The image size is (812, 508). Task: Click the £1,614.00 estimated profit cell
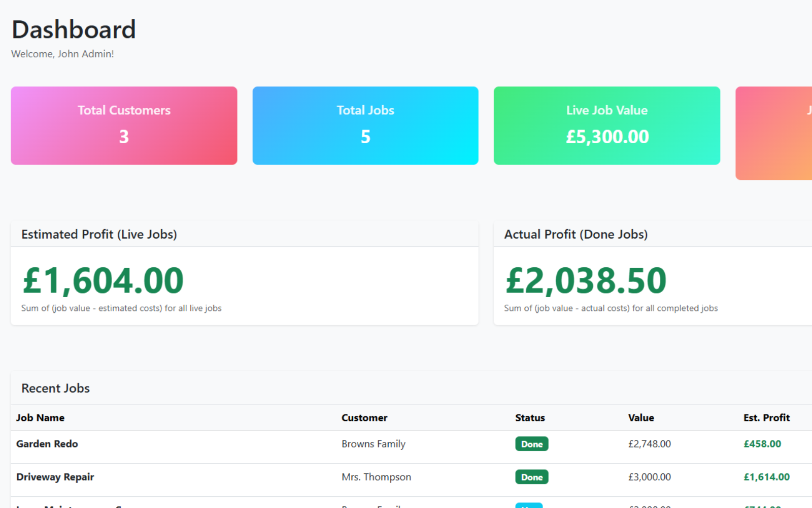(766, 477)
